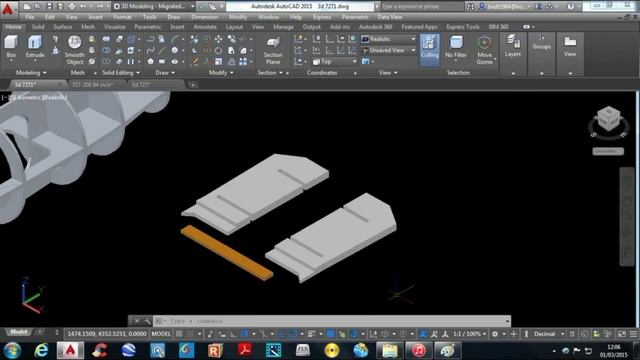640x360 pixels.
Task: Open the Groups panel button
Action: pyautogui.click(x=542, y=42)
